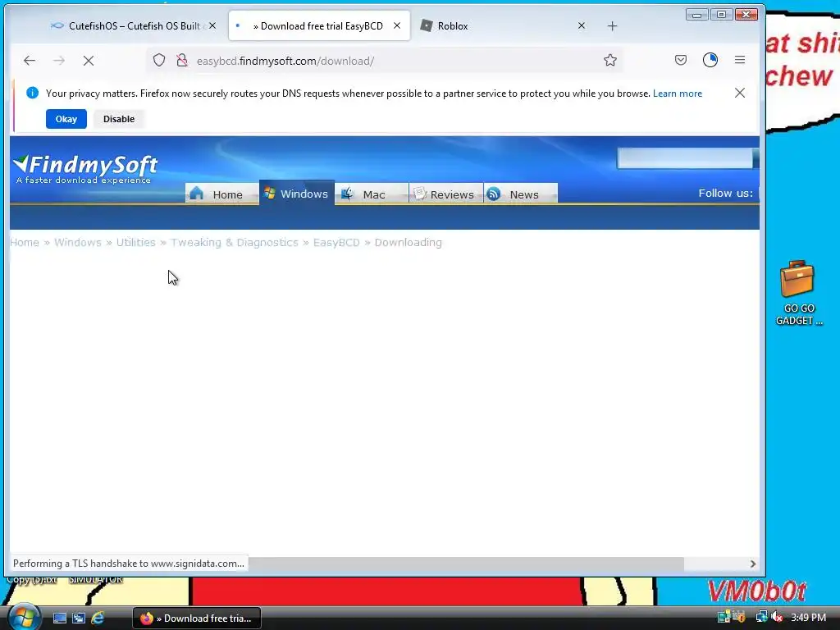
Task: Bookmark this page with the star
Action: [610, 60]
